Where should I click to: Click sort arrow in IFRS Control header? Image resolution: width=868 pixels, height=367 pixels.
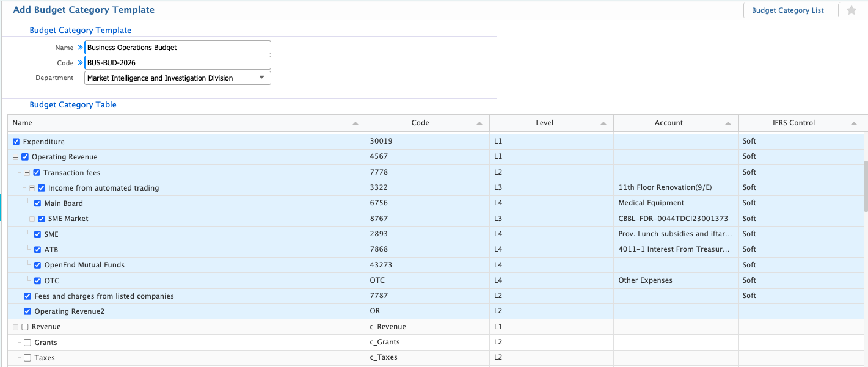pos(853,123)
